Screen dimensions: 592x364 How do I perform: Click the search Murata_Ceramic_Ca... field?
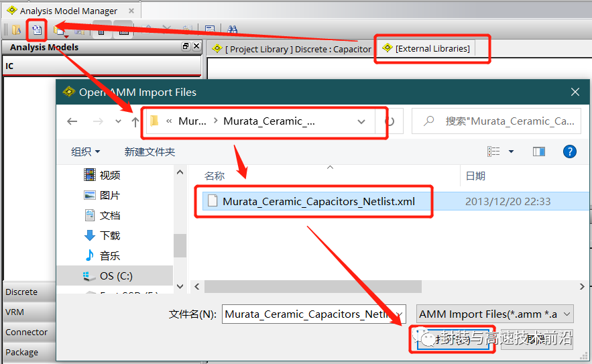(496, 121)
